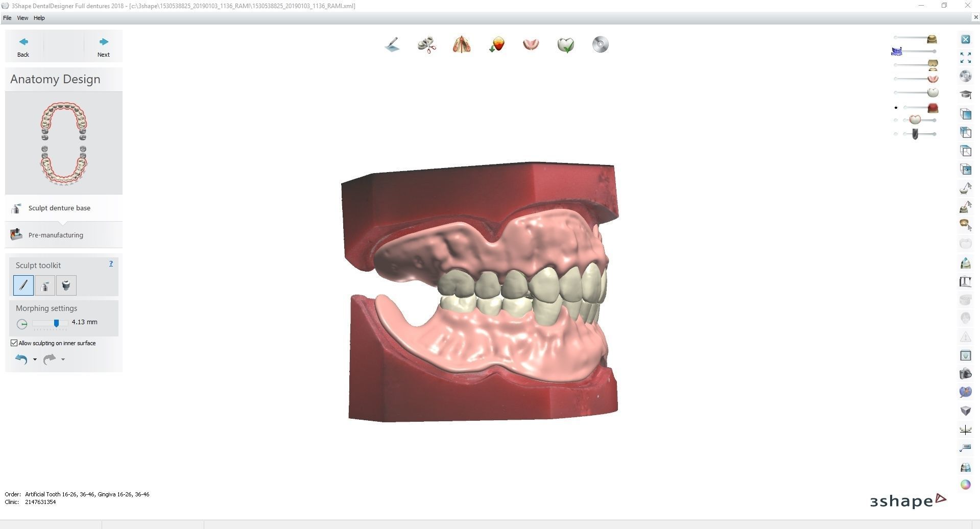Viewport: 980px width, 529px height.
Task: Close the visibility panel with X icon
Action: [966, 39]
